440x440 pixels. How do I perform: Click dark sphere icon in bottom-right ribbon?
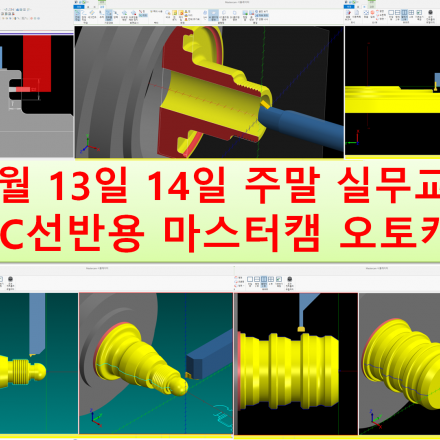tap(290, 279)
